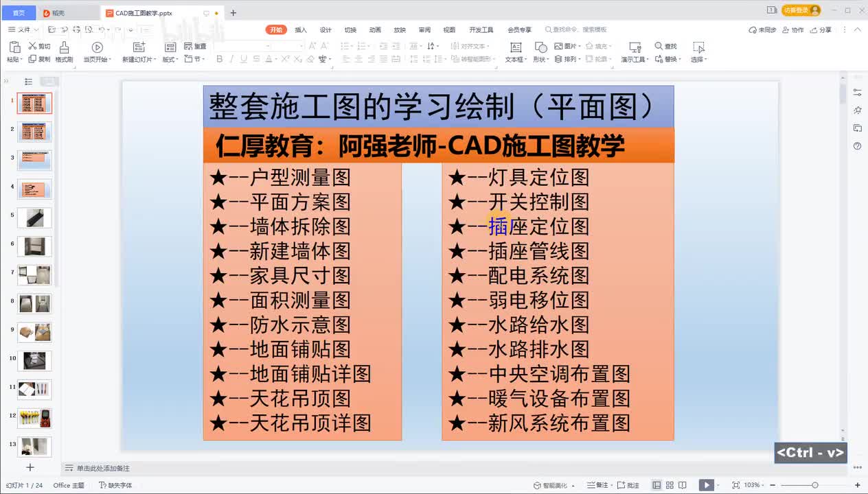Play slideshow from status bar button
The width and height of the screenshot is (868, 494).
coord(706,485)
